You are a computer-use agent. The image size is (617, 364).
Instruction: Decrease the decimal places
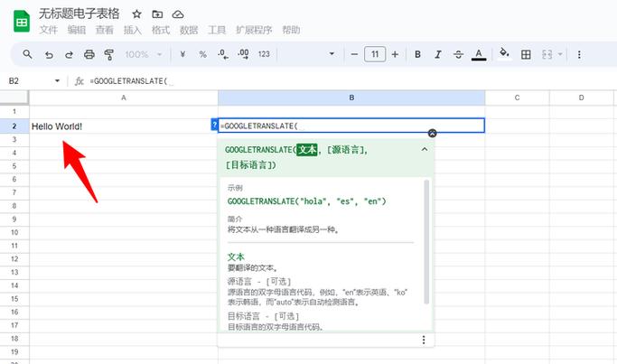coord(223,54)
